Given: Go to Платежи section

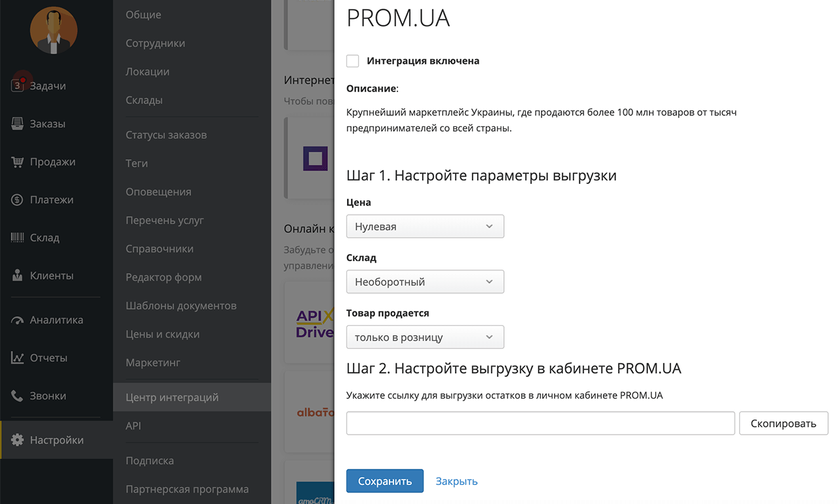Looking at the screenshot, I should pos(52,200).
